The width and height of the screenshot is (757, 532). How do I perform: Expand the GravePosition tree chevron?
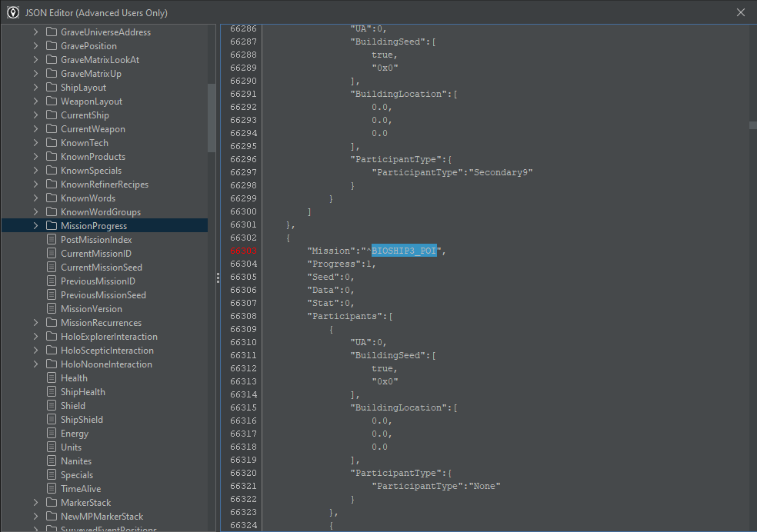35,45
